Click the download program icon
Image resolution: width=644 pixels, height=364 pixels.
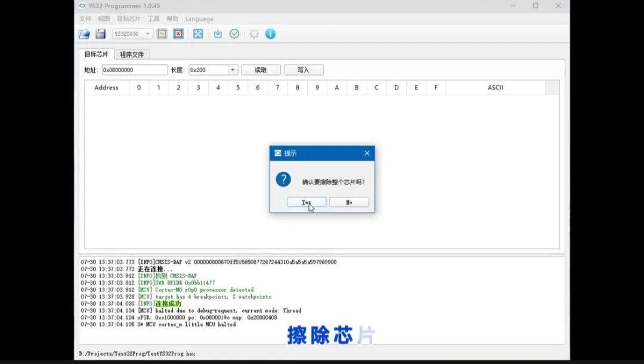point(218,33)
